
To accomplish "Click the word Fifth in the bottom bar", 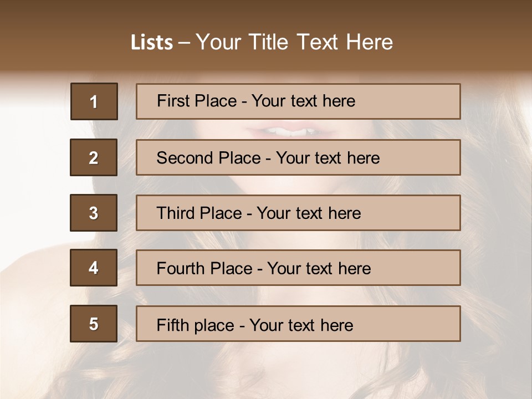I will (172, 325).
